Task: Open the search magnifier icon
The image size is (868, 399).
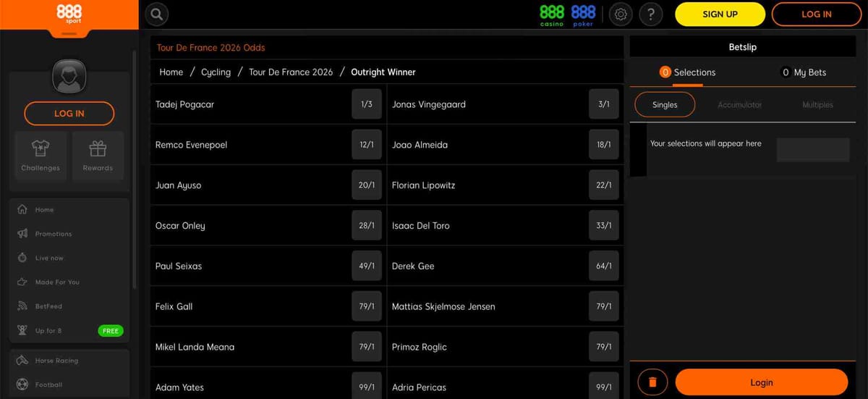Action: coord(157,14)
